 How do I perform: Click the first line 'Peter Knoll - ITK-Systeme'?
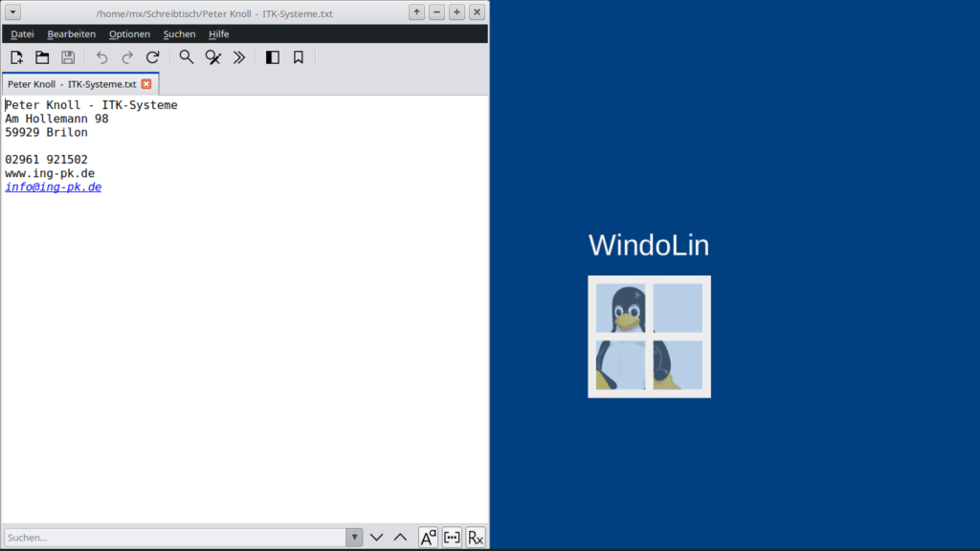(x=91, y=105)
